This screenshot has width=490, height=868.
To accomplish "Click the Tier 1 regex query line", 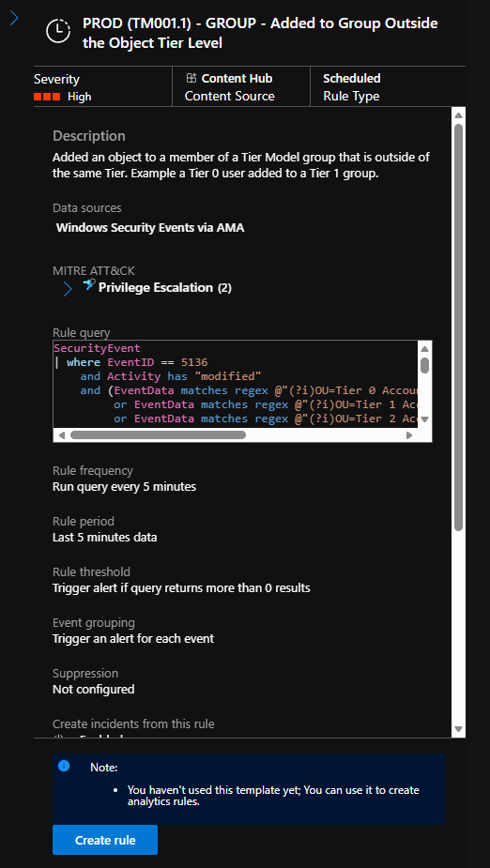I will click(266, 404).
